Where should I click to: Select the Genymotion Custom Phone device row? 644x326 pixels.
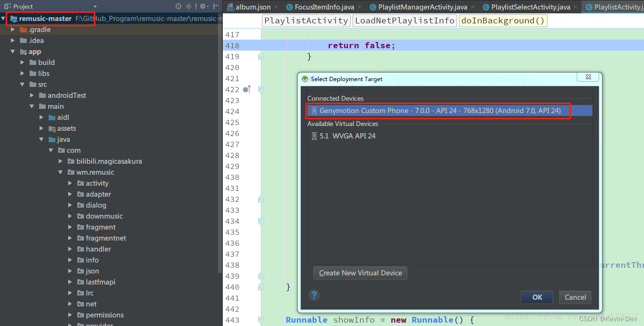pos(449,111)
